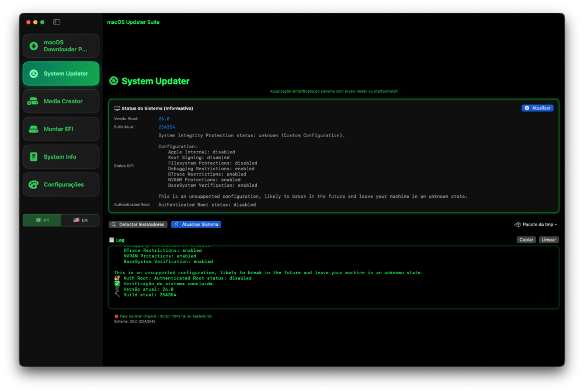Open the Media Creator section

click(61, 101)
